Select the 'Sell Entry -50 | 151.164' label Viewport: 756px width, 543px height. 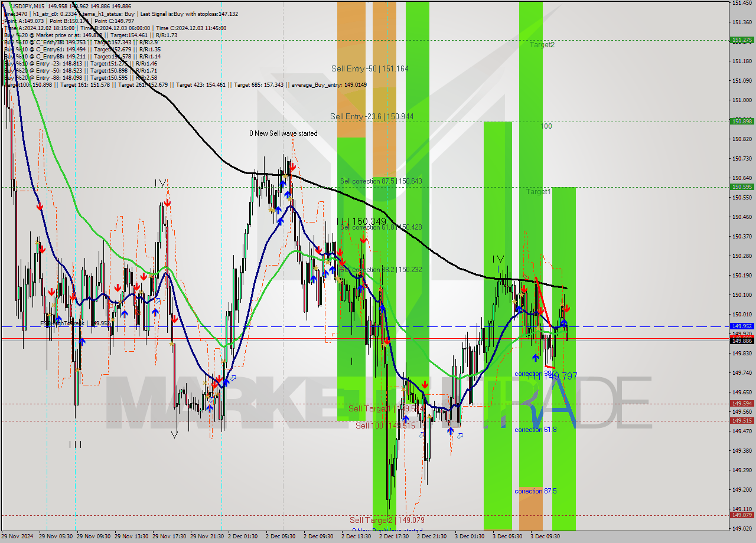[x=370, y=68]
